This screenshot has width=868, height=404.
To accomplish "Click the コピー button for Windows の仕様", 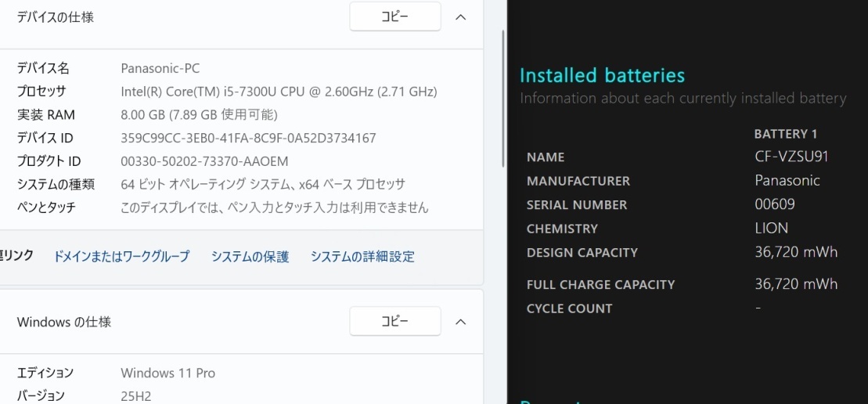I will (x=394, y=321).
